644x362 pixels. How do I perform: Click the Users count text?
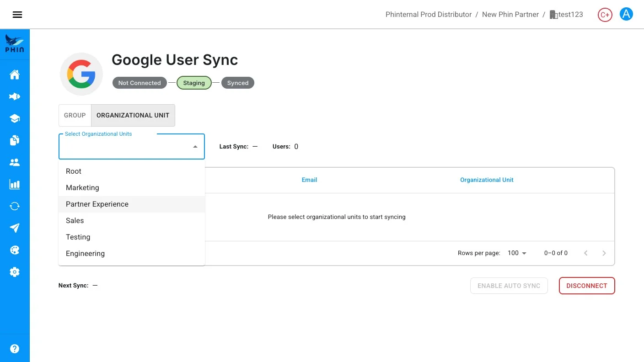(x=285, y=147)
